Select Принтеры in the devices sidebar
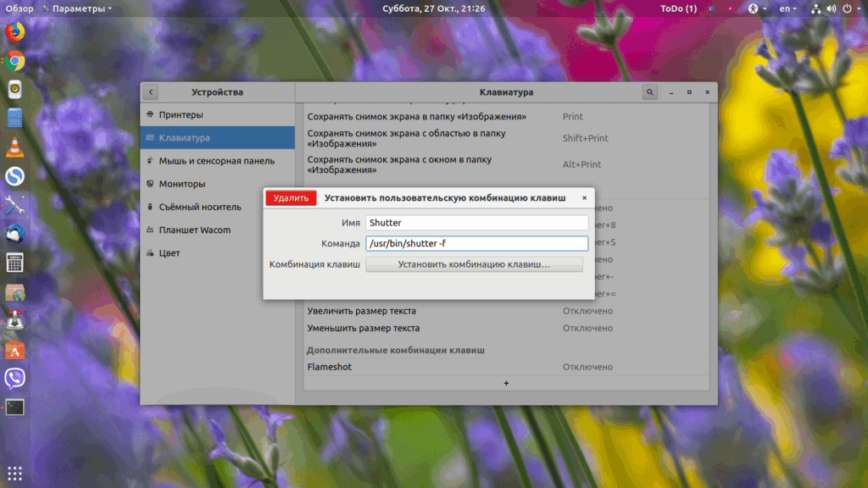This screenshot has width=868, height=488. pos(218,114)
